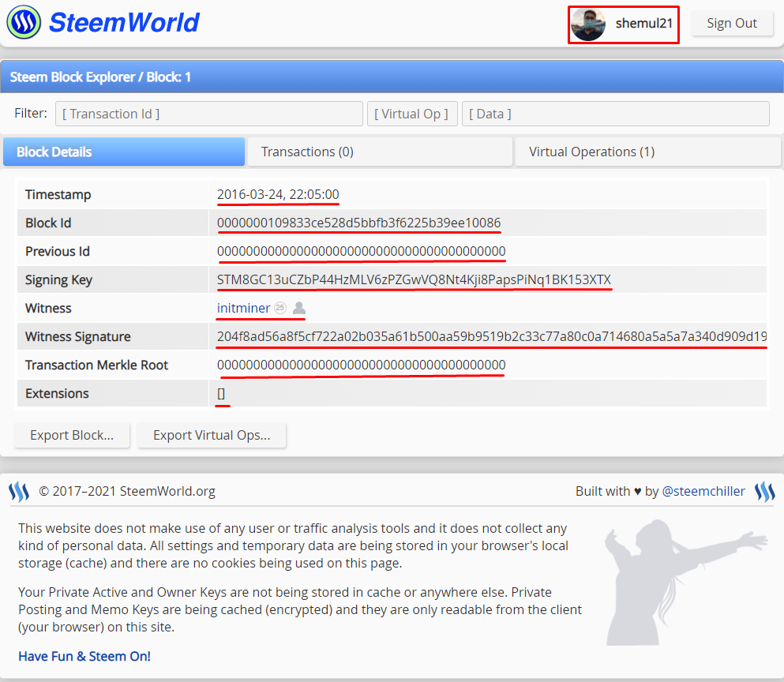Click the Timestamp row label
The height and width of the screenshot is (682, 784).
[x=58, y=194]
